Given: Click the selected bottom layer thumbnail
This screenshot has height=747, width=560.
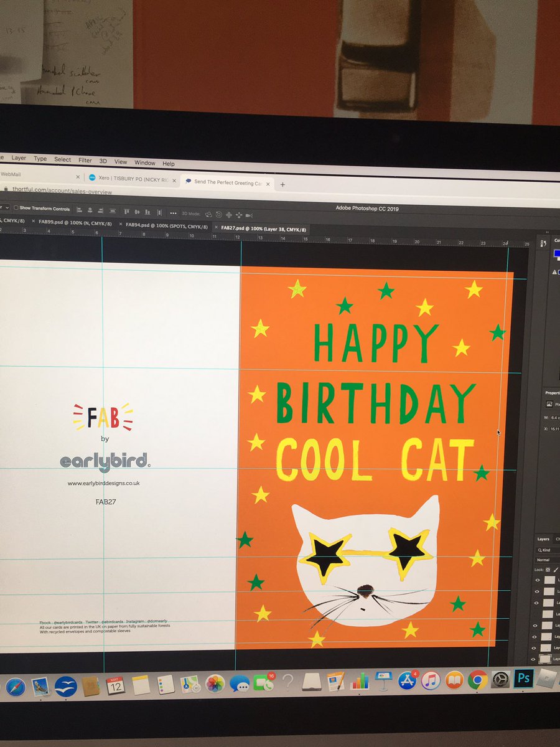Looking at the screenshot, I should (545, 659).
